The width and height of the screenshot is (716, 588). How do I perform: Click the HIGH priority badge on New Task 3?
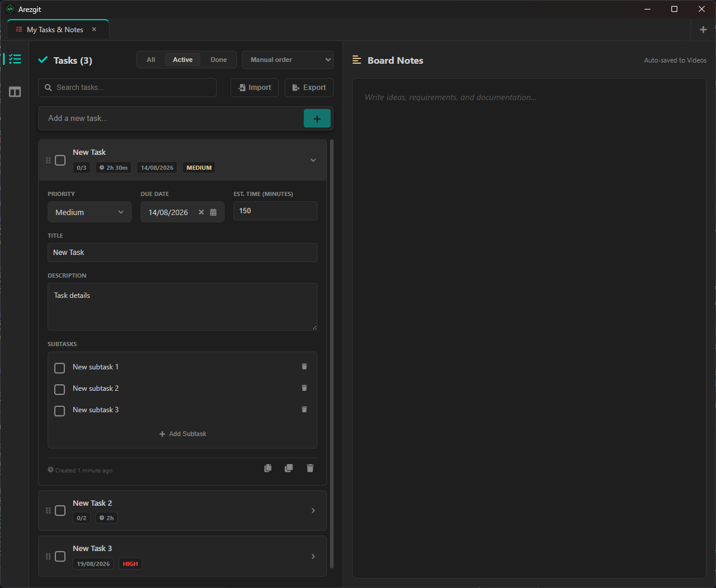pos(130,564)
